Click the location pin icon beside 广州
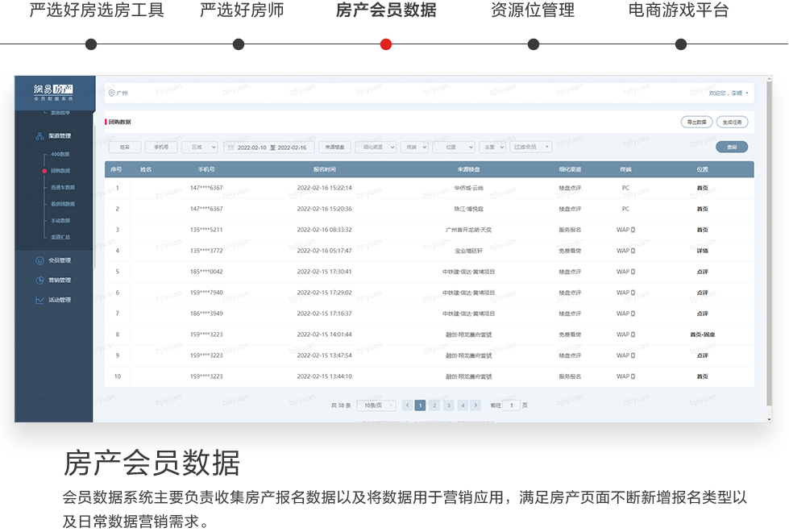The width and height of the screenshot is (789, 532). click(112, 94)
